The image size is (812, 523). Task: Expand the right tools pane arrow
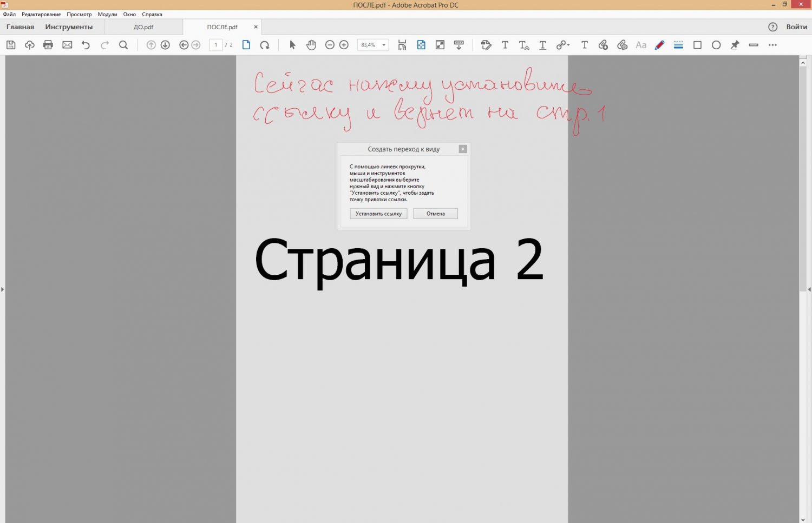pyautogui.click(x=809, y=289)
